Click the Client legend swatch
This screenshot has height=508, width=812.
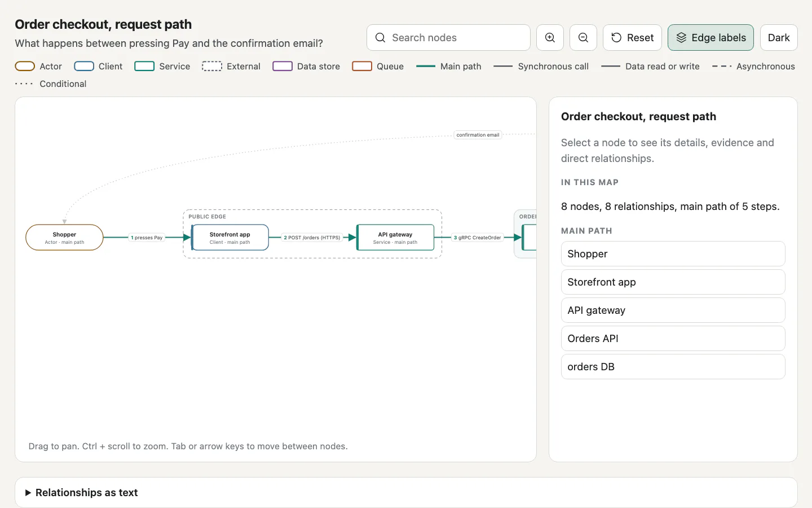point(84,66)
